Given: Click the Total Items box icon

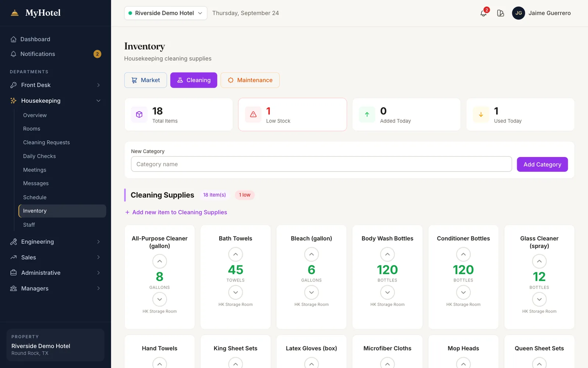Looking at the screenshot, I should pyautogui.click(x=139, y=114).
